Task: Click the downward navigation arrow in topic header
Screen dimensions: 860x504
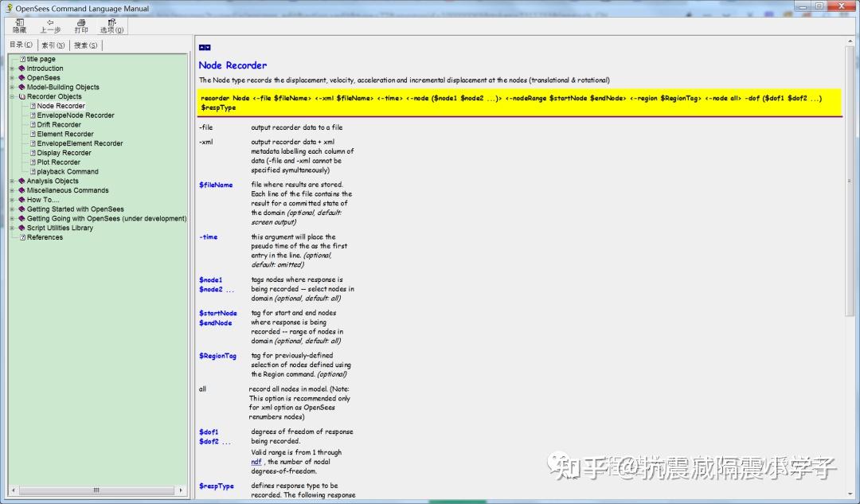Action: click(208, 47)
